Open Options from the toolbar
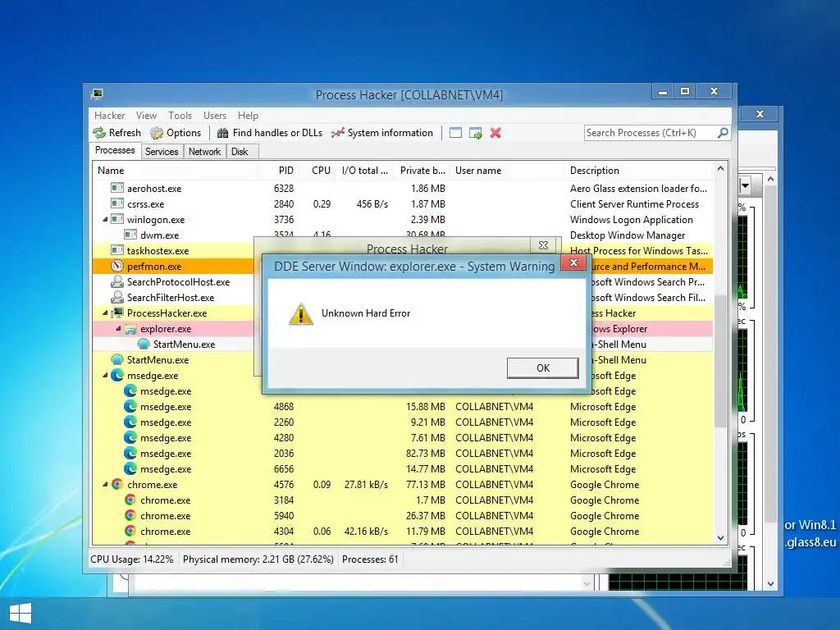840x630 pixels. tap(176, 133)
